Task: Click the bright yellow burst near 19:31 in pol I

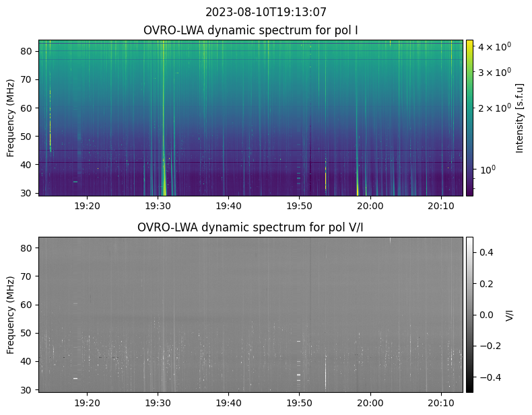Action: (x=164, y=101)
